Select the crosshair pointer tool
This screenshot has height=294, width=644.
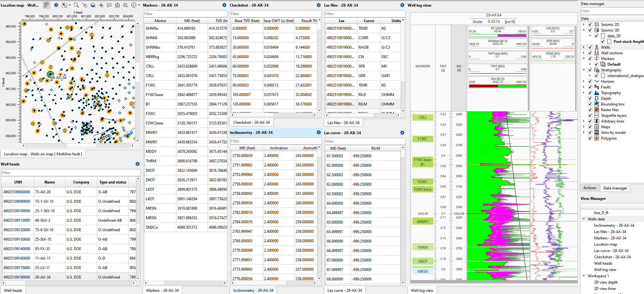[x=101, y=5]
